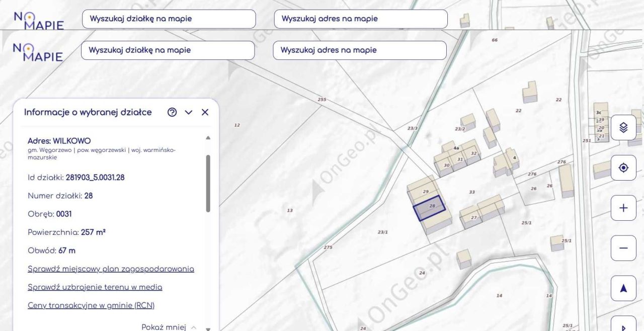Open Sprawdź uzbrojenie terenu w media link
The height and width of the screenshot is (331, 644).
95,287
